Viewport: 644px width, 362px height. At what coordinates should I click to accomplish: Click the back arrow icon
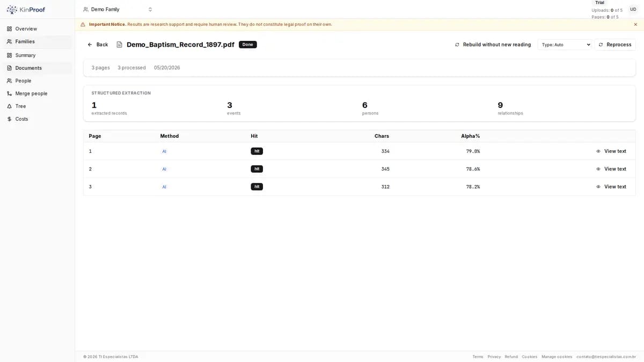[90, 45]
